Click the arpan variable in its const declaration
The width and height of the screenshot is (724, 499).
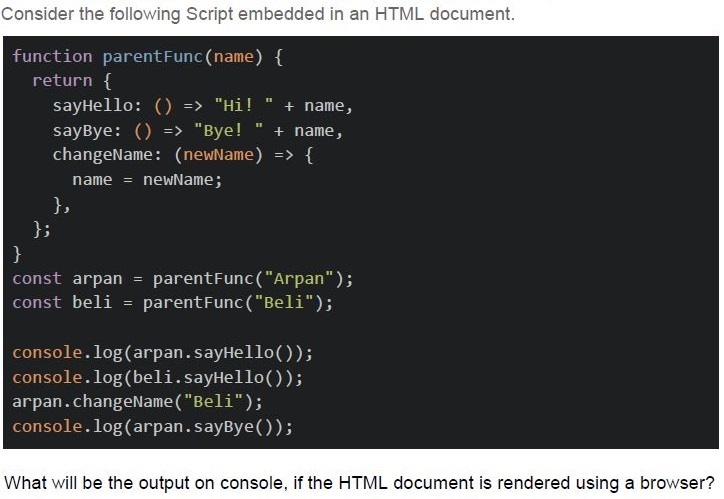97,279
